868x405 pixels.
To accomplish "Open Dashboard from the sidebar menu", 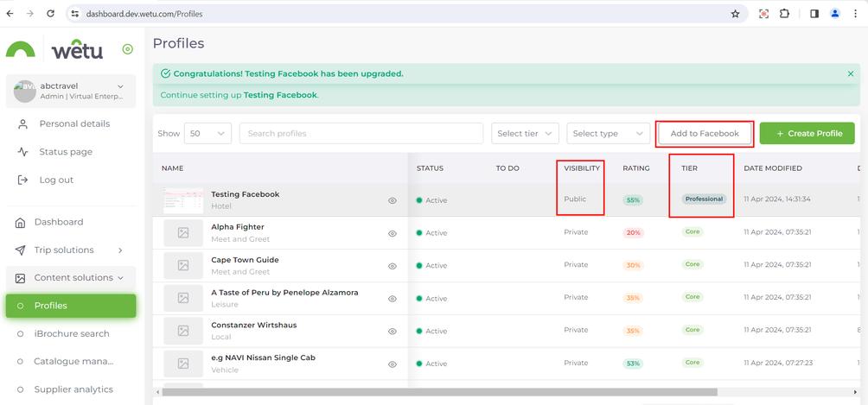I will click(59, 222).
